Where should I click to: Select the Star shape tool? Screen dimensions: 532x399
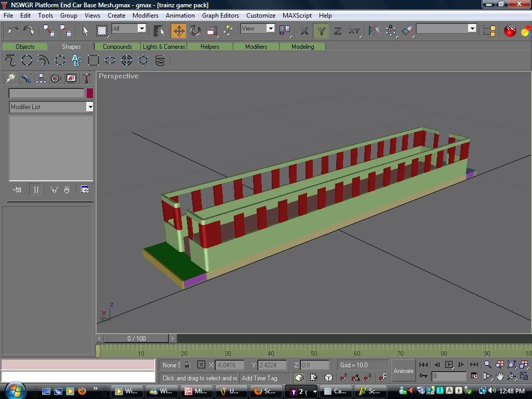pos(143,61)
